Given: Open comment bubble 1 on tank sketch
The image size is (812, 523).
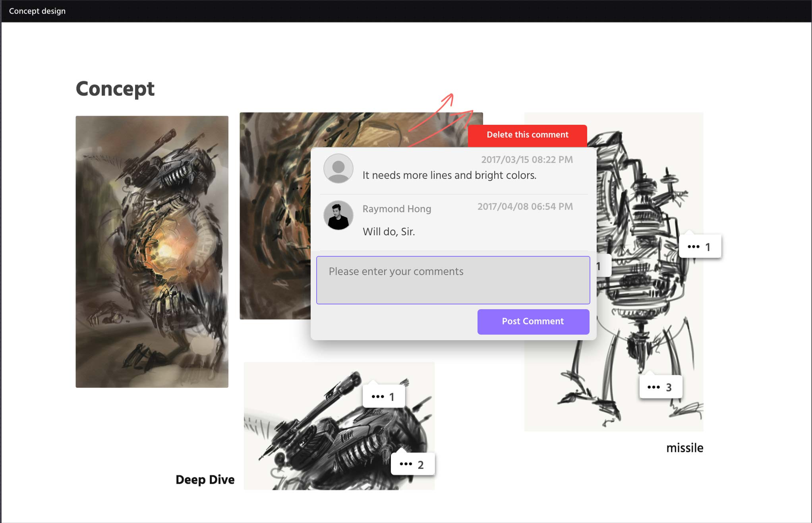Looking at the screenshot, I should coord(384,396).
